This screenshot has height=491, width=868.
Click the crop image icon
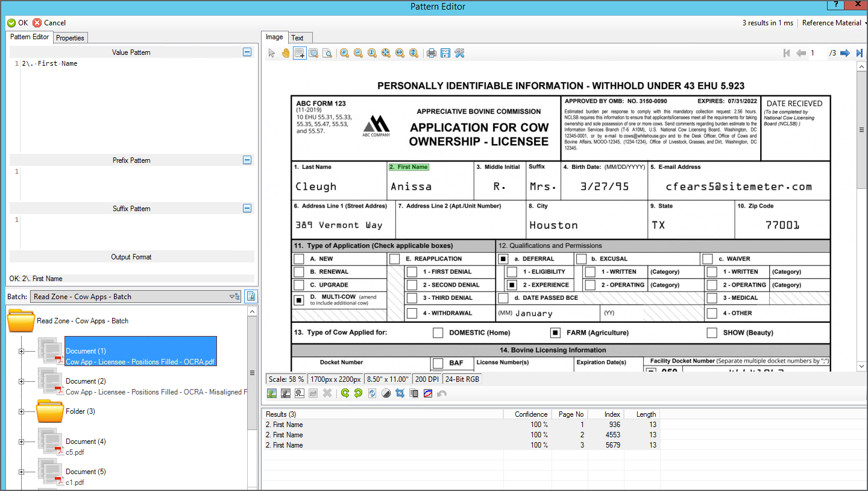400,393
